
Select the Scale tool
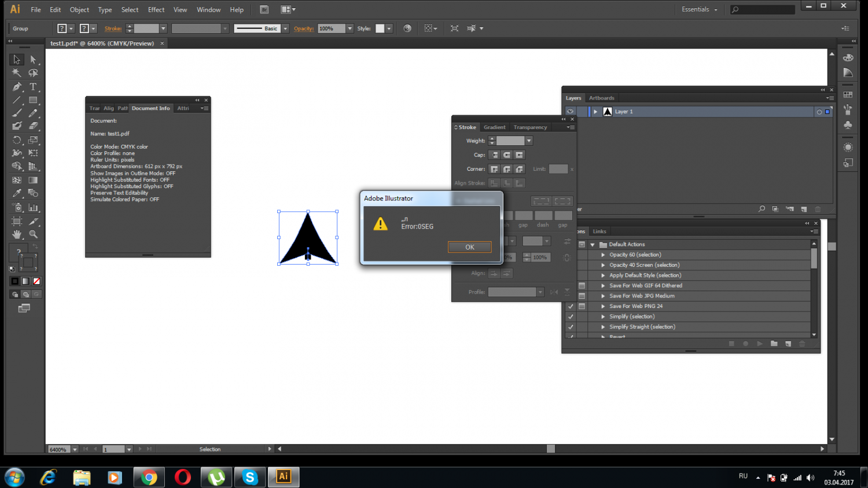[x=33, y=140]
